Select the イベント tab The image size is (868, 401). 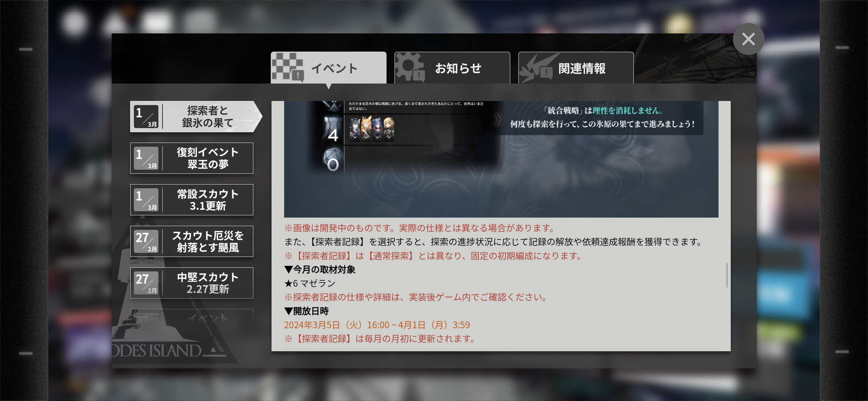click(x=328, y=68)
